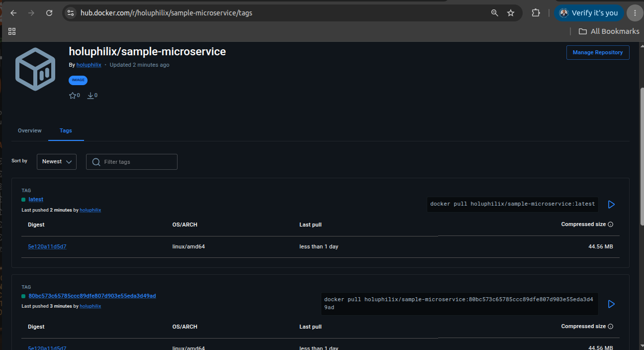Click Compressed size info icon in latest tag
This screenshot has width=644, height=350.
(611, 225)
